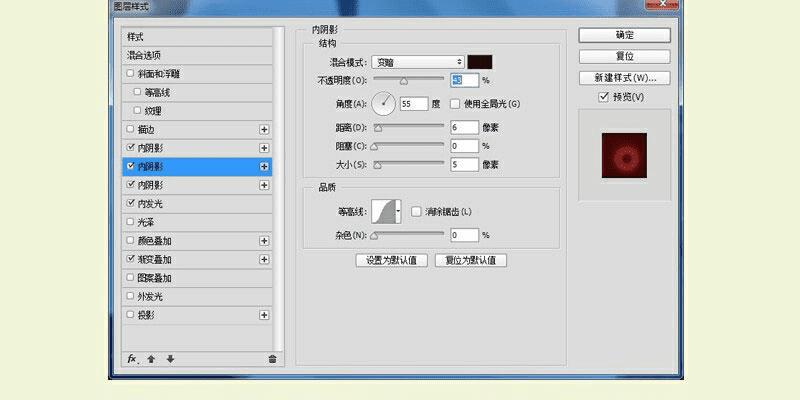The height and width of the screenshot is (400, 800).
Task: Enable the 图案叠加 checkbox
Action: pyautogui.click(x=130, y=277)
